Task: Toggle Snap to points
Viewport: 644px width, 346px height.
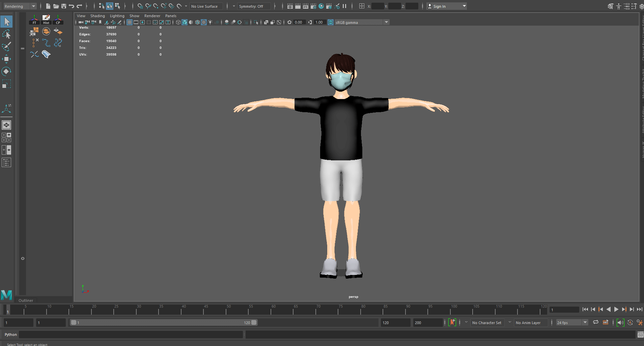Action: point(156,6)
